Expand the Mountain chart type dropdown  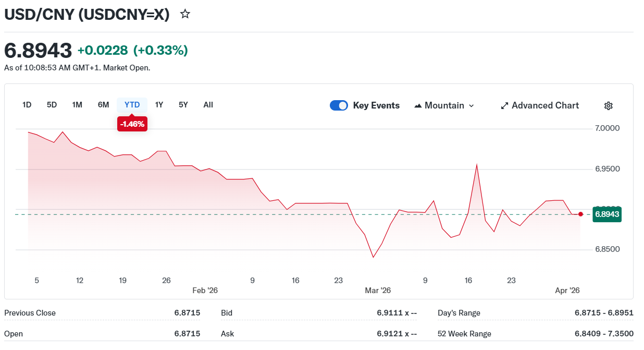(472, 106)
